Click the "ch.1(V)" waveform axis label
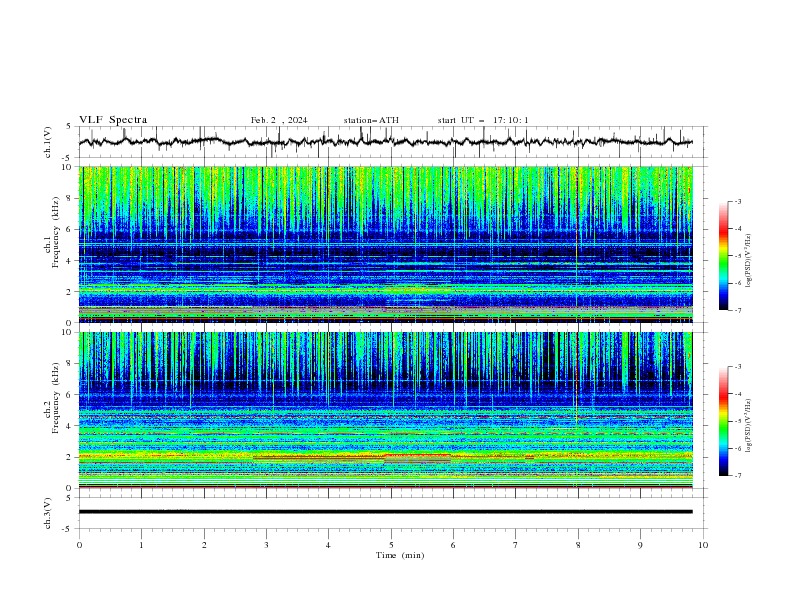This screenshot has height=612, width=792. click(x=48, y=142)
